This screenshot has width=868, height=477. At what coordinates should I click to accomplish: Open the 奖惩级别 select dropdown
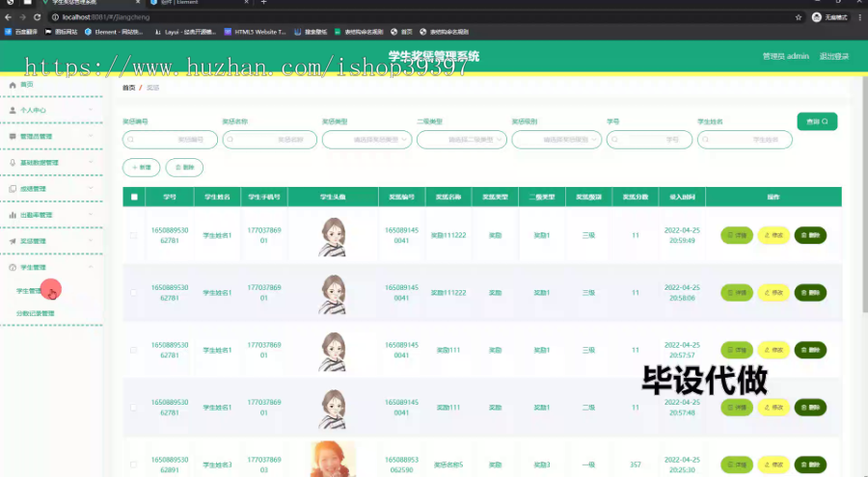556,140
